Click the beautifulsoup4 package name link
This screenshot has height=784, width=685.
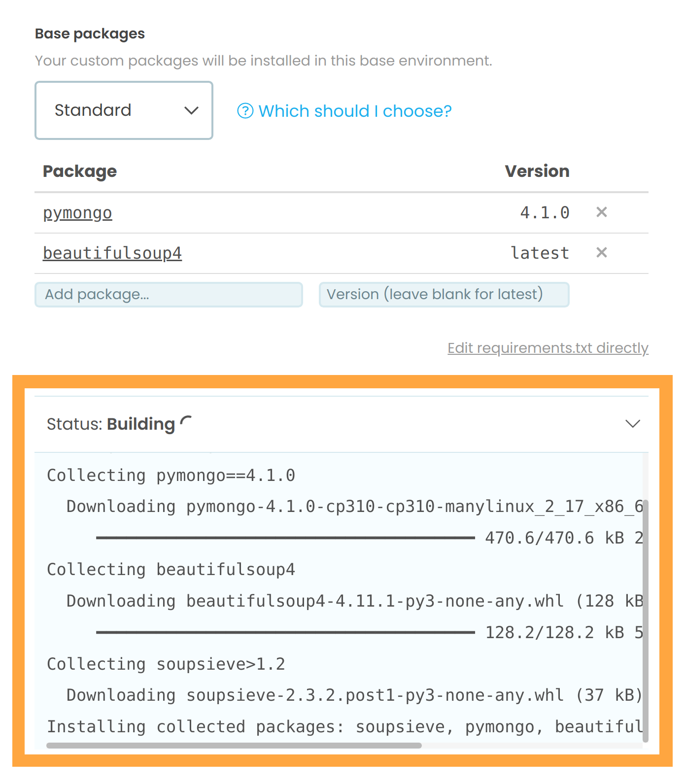click(112, 253)
